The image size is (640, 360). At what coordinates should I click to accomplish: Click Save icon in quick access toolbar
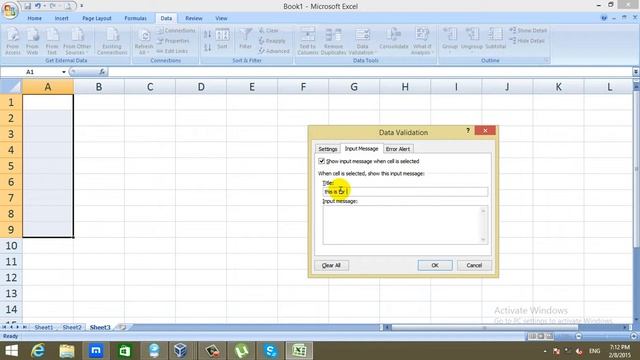(x=28, y=6)
